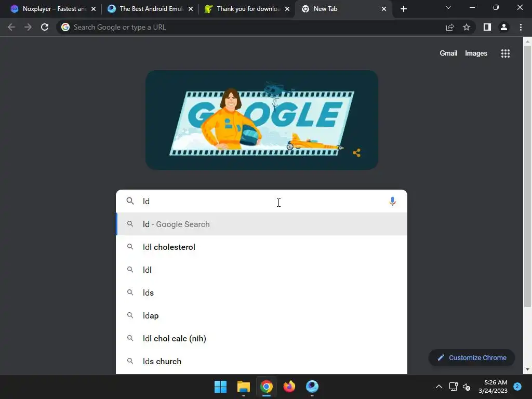
Task: Open File Explorer from the taskbar
Action: 244,387
